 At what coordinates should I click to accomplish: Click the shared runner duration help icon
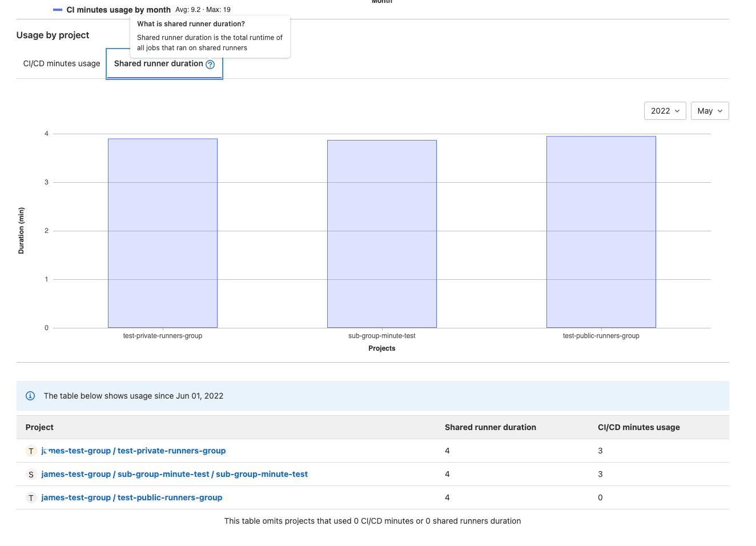coord(210,65)
